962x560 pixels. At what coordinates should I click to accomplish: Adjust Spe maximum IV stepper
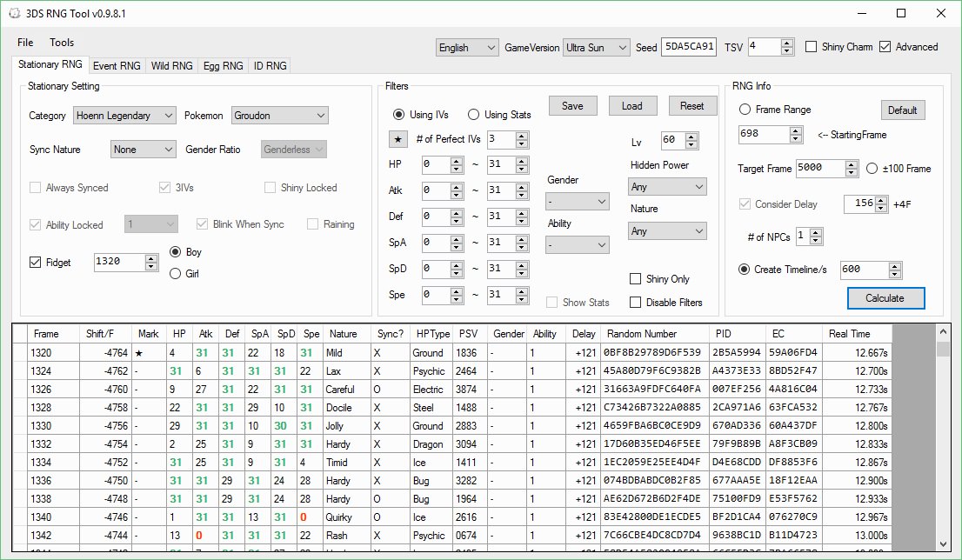(522, 295)
